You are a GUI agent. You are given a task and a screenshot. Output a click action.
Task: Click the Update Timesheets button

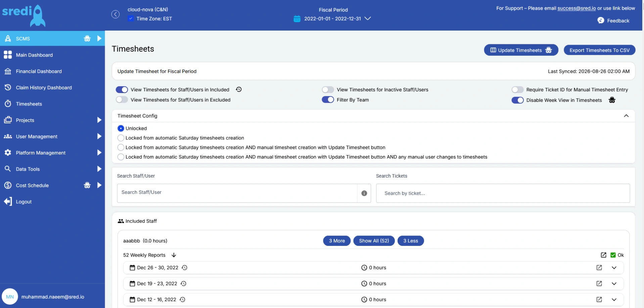(x=521, y=50)
